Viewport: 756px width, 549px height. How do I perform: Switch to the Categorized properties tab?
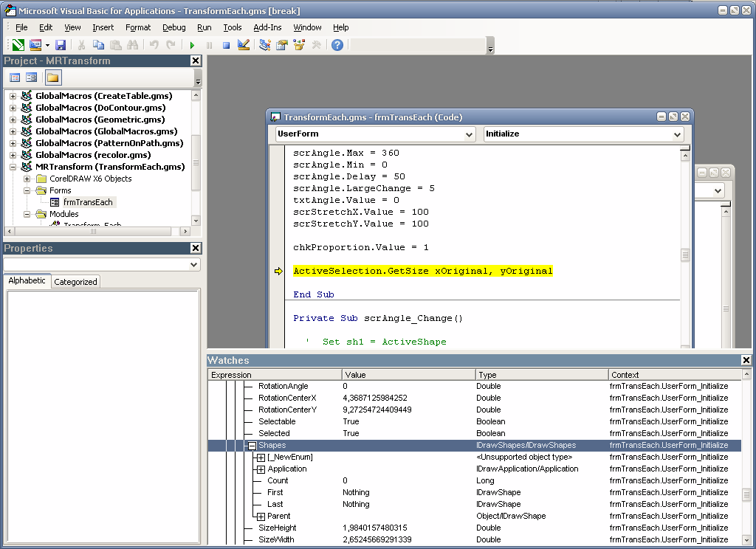pos(75,282)
